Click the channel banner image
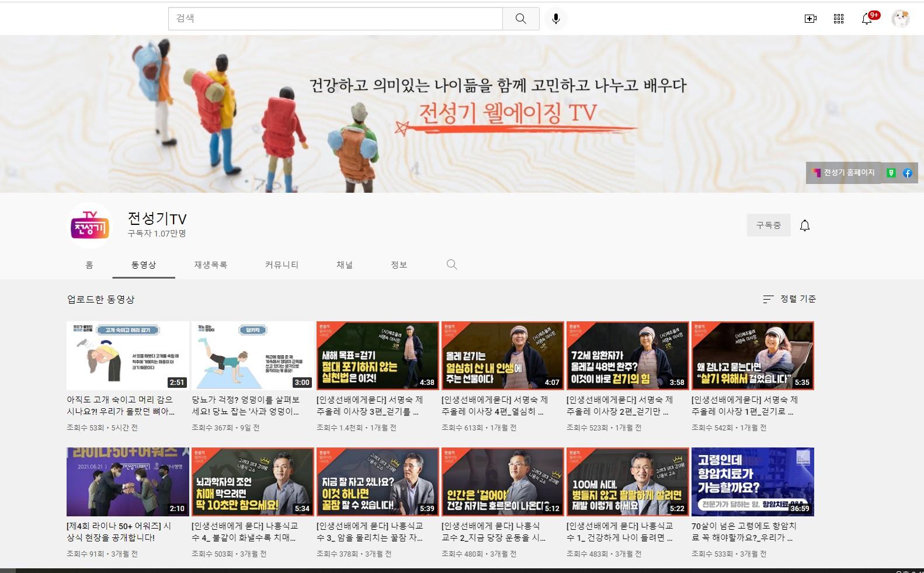This screenshot has height=573, width=924. point(461,114)
